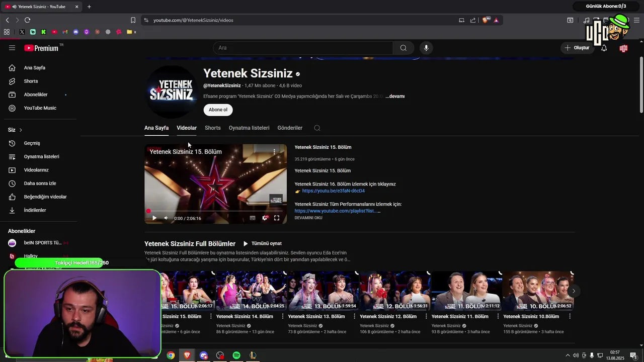
Task: Open the Kick bookmark icon
Action: [x=43, y=32]
